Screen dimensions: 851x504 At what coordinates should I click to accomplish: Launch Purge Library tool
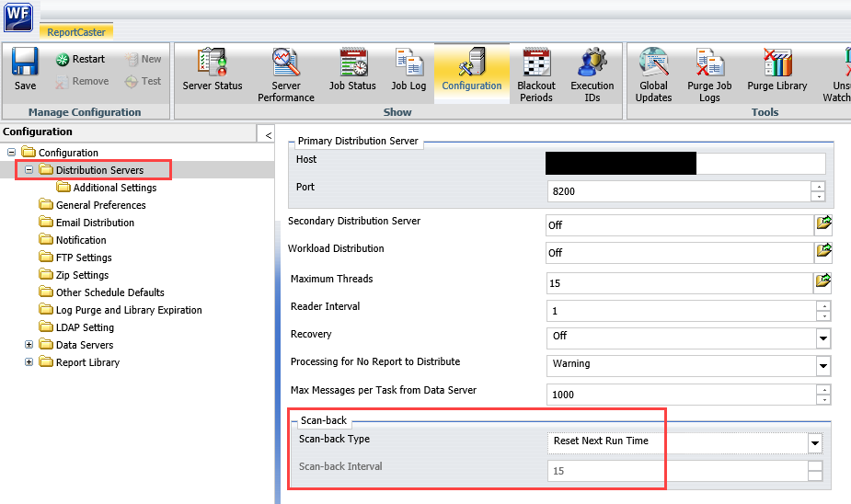tap(777, 69)
